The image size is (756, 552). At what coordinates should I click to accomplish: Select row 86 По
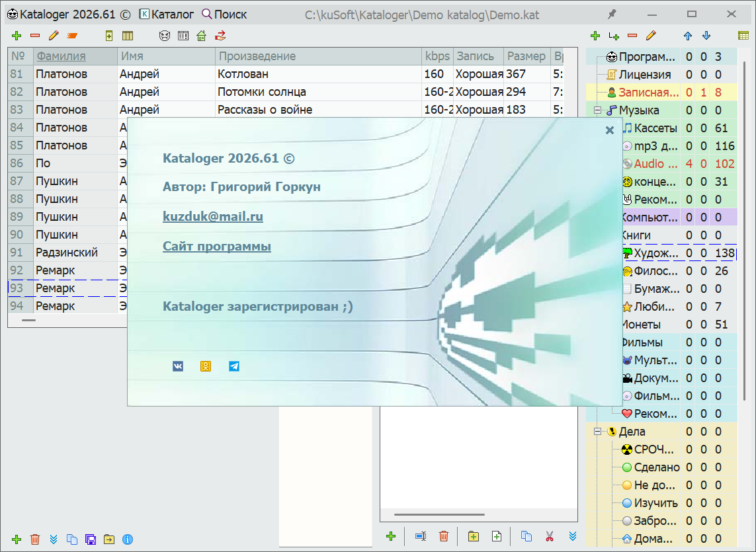click(67, 163)
